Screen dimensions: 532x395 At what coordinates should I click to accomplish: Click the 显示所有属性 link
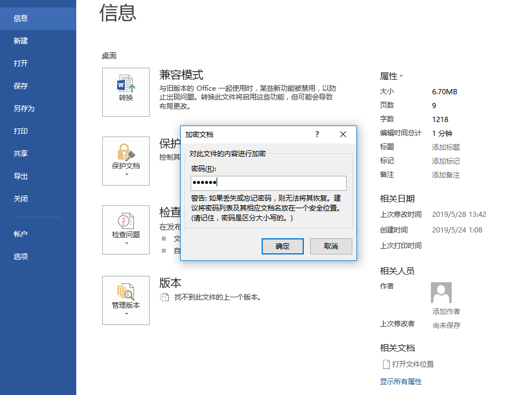coord(400,382)
